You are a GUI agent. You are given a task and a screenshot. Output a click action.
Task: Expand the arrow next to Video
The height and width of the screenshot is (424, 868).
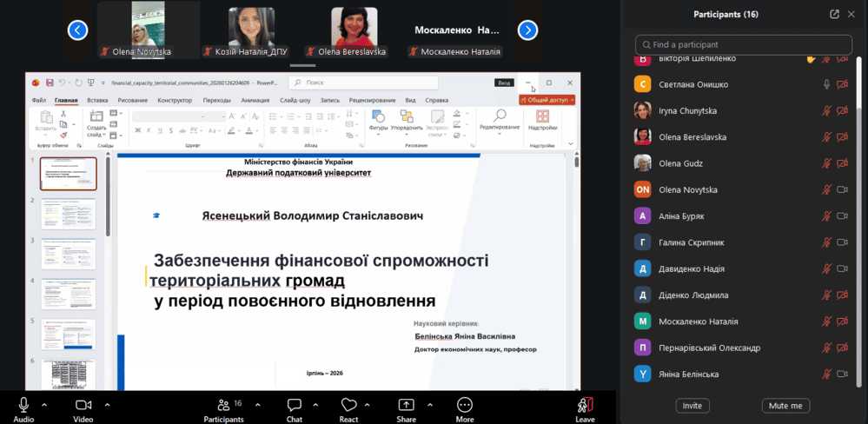108,404
